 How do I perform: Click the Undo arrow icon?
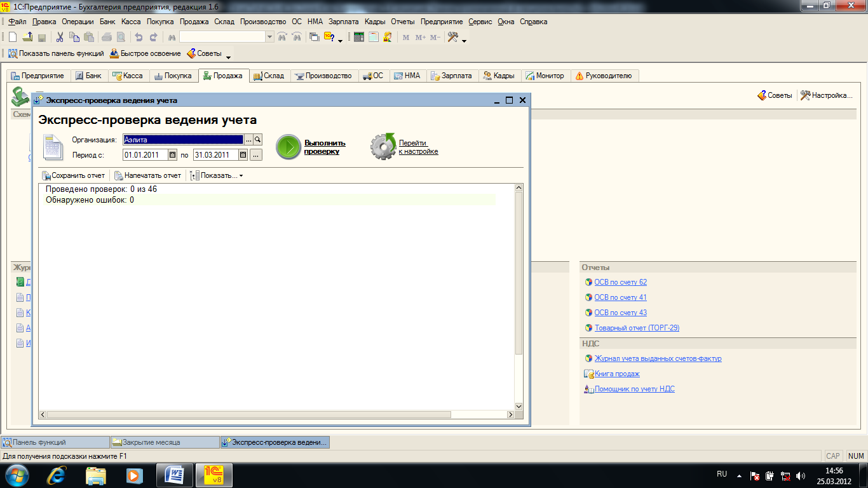click(x=139, y=37)
